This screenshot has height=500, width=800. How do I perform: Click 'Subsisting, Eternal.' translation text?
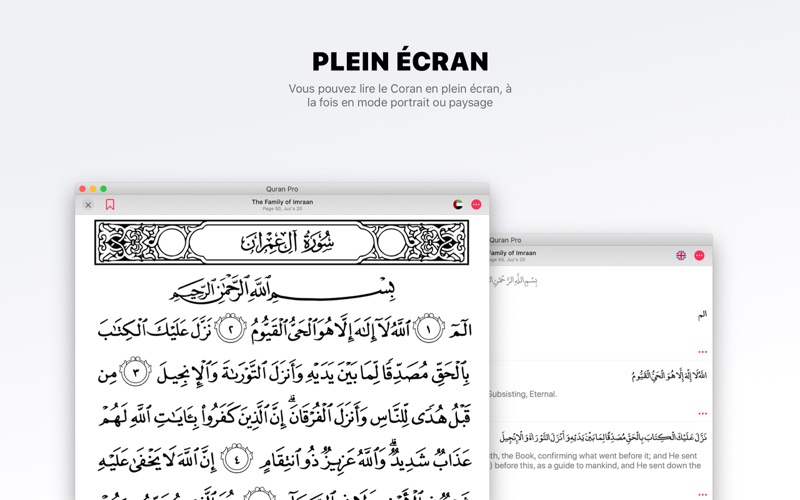click(522, 394)
